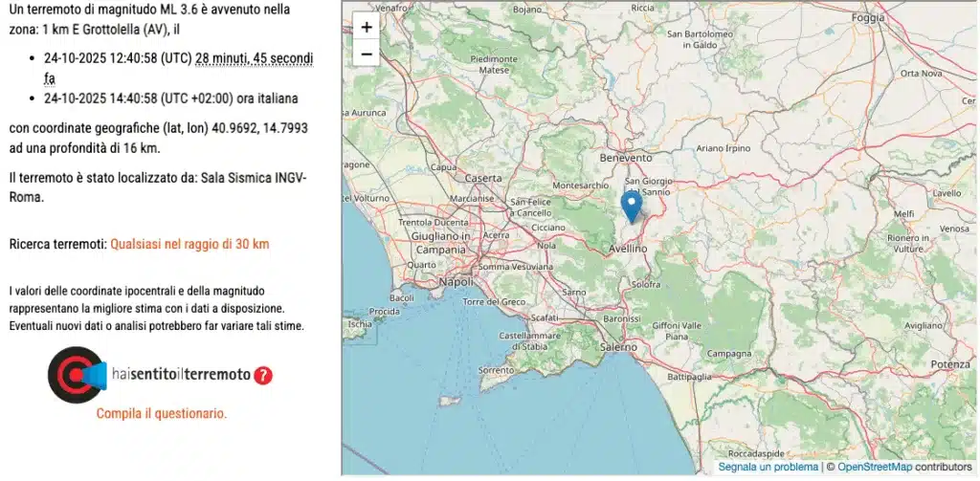Zoom in on the map
Viewport: 980px width, 481px height.
click(x=366, y=27)
